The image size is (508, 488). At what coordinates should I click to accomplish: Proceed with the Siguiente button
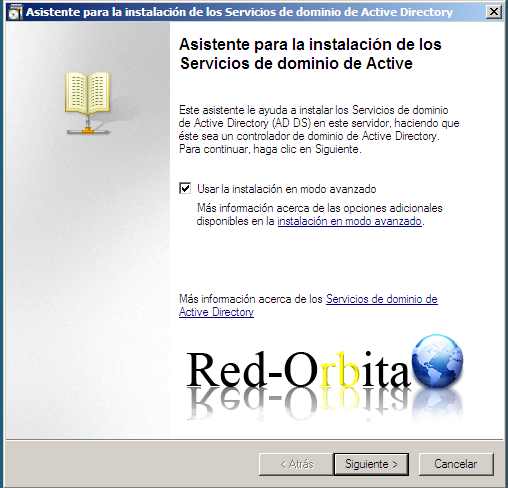coord(371,464)
